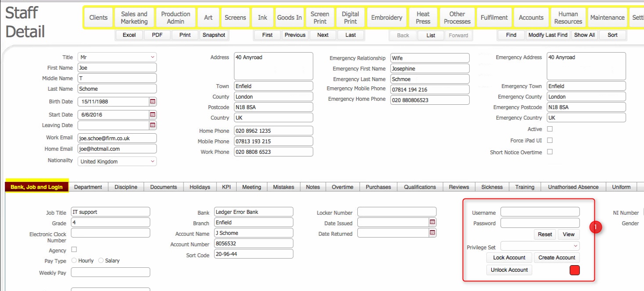Select the Hourly pay type radio button
This screenshot has width=644, height=291.
coord(74,261)
